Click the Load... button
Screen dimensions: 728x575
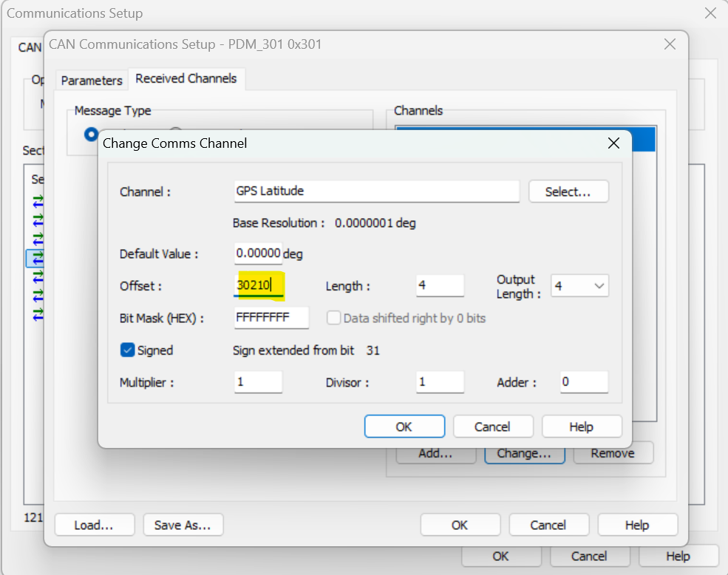tap(94, 525)
